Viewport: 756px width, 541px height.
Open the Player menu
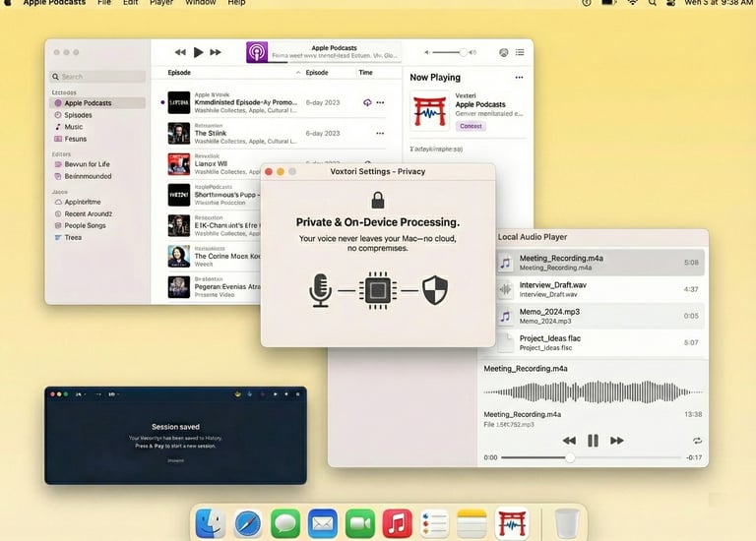pos(161,2)
